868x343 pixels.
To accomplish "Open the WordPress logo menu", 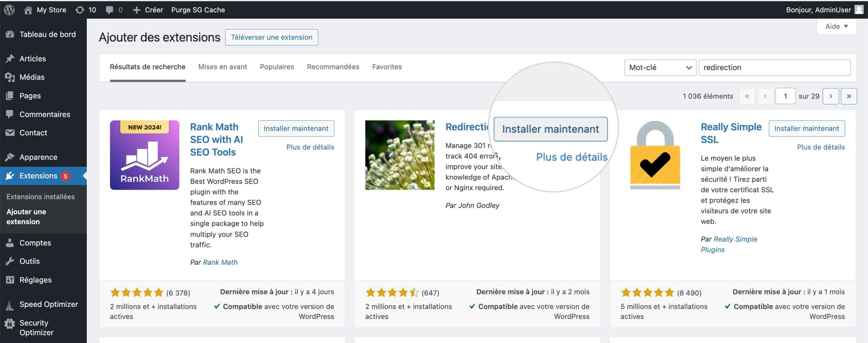I will point(9,10).
